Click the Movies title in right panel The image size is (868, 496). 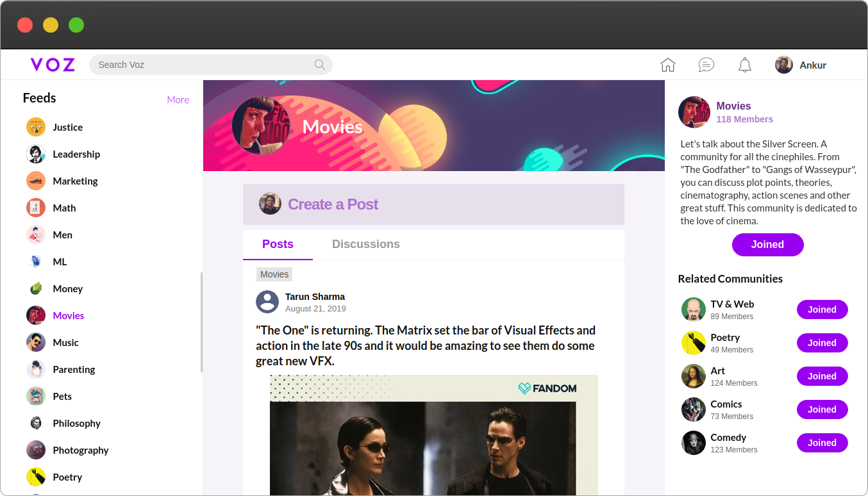(x=733, y=106)
